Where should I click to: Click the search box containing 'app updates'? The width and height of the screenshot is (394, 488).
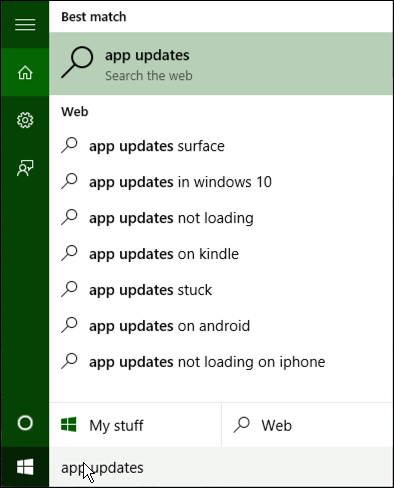(x=221, y=467)
